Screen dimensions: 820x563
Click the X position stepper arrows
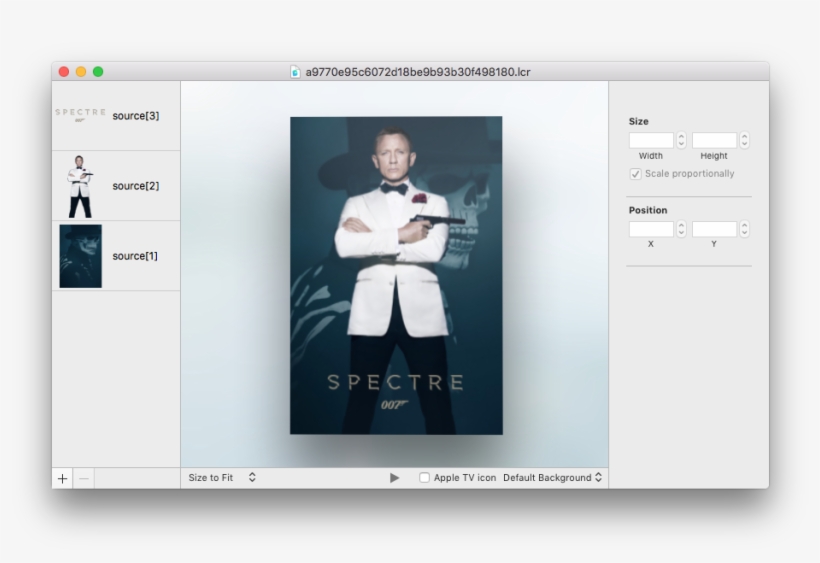click(x=681, y=229)
